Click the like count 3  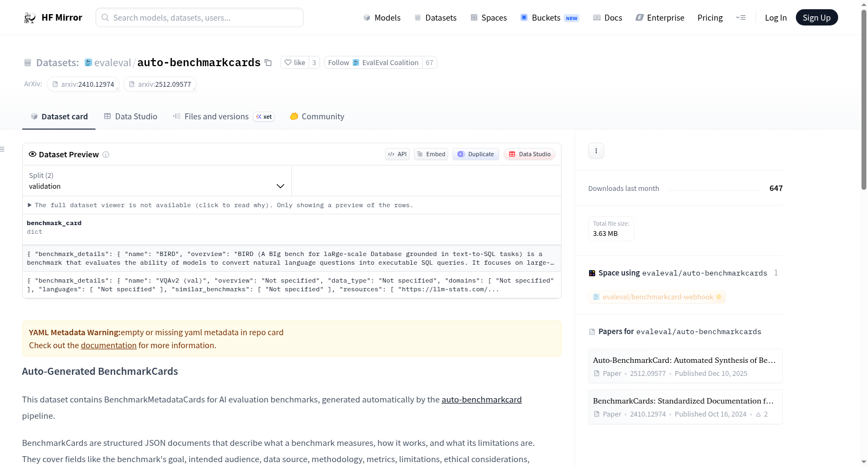(x=314, y=62)
